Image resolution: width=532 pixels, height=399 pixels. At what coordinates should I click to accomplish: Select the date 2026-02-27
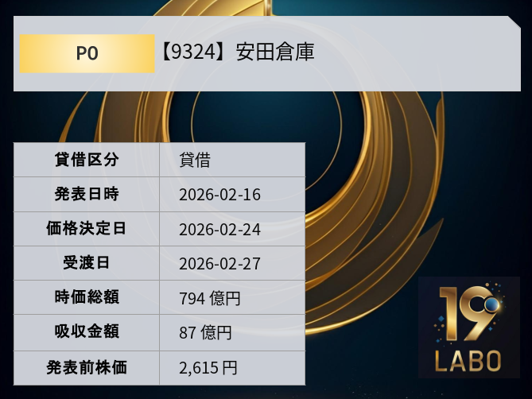point(219,264)
